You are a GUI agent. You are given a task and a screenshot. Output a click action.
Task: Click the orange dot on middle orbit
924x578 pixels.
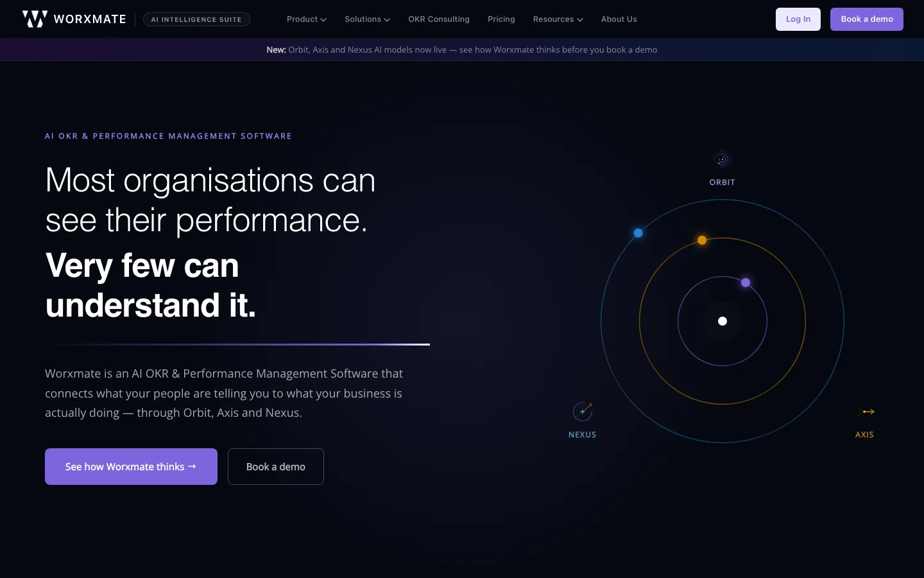702,240
